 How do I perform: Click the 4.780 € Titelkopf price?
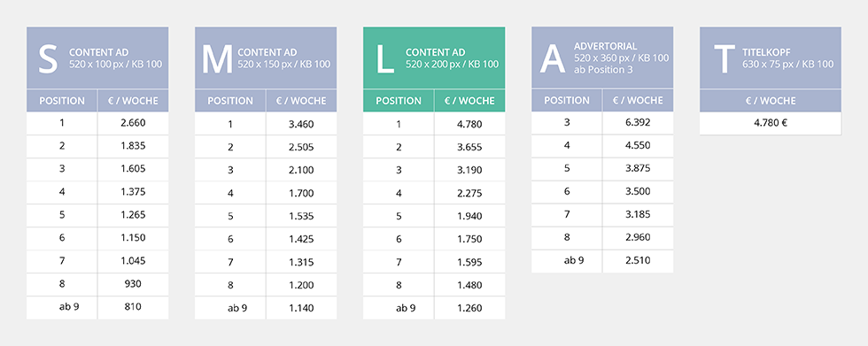coord(771,123)
